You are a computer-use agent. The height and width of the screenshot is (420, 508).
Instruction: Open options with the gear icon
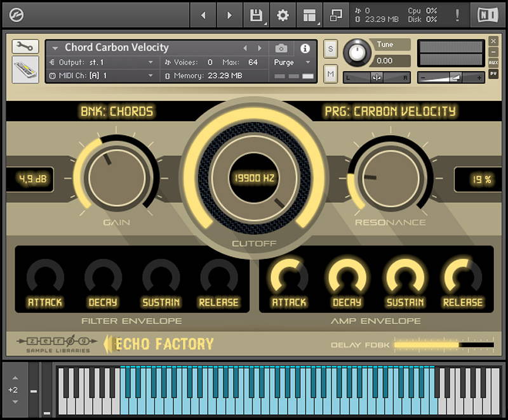pyautogui.click(x=283, y=15)
